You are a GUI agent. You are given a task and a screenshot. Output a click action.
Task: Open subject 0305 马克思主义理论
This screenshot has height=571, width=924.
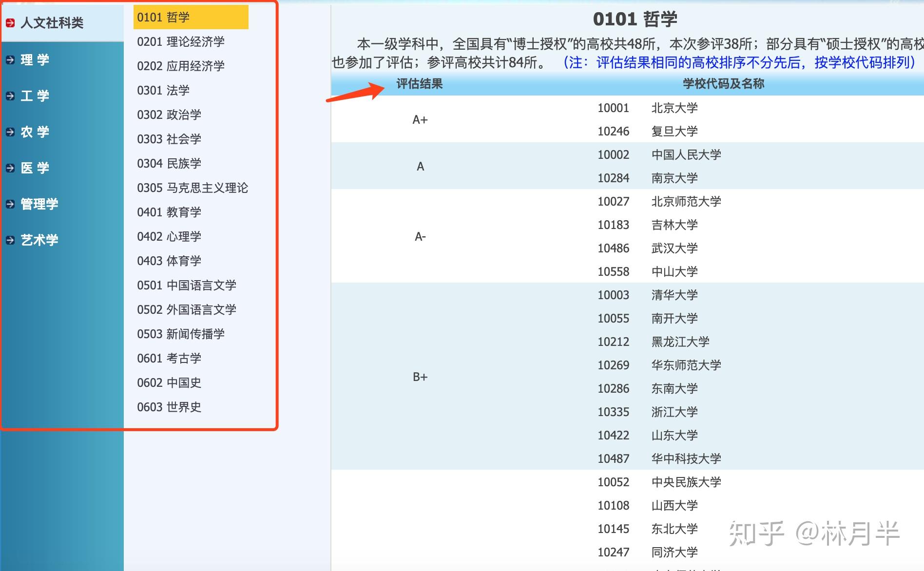pos(192,188)
